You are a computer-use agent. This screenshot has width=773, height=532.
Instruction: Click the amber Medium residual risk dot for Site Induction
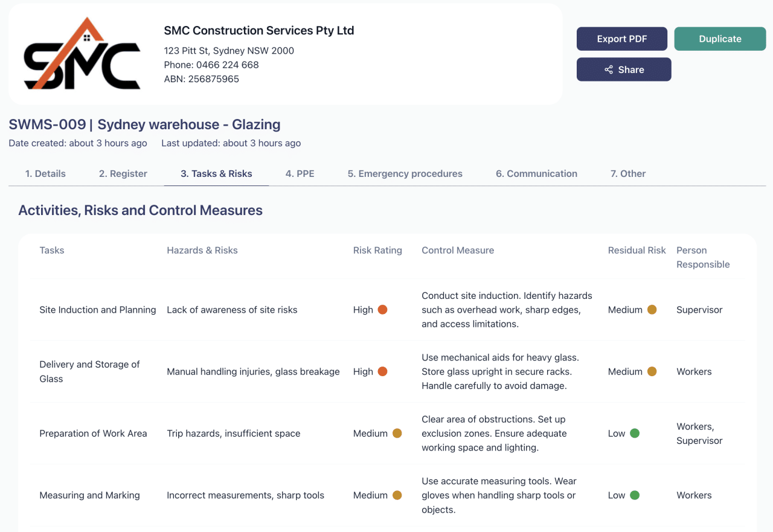tap(652, 310)
